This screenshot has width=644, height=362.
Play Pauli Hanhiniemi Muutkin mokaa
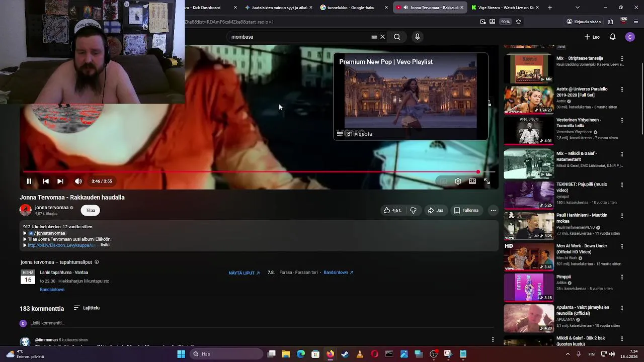(529, 226)
